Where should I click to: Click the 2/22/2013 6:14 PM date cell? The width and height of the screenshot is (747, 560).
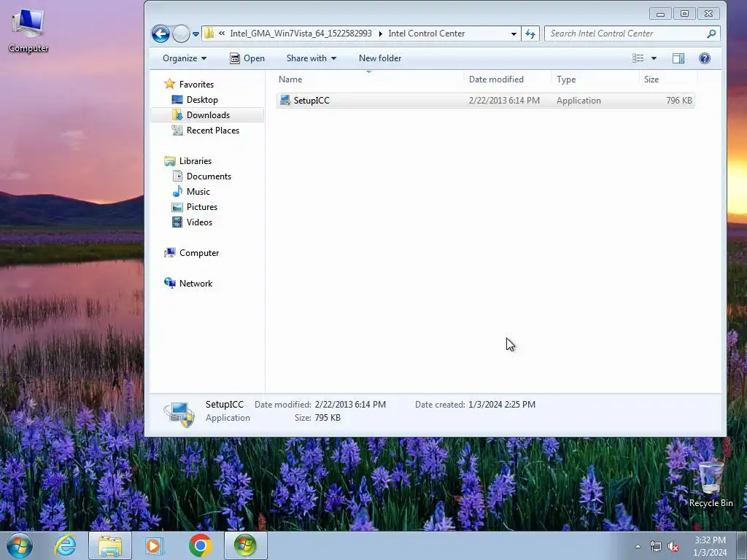click(x=504, y=101)
